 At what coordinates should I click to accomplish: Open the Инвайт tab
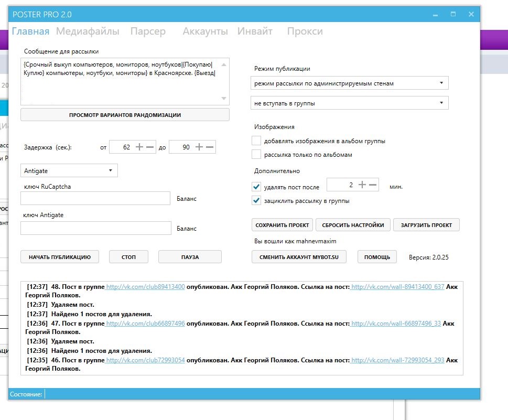click(x=255, y=31)
